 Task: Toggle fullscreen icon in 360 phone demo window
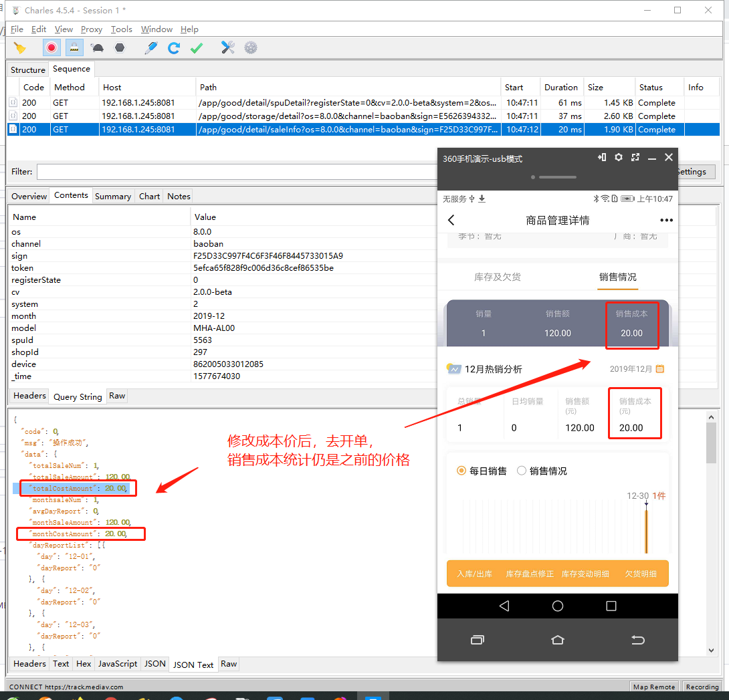point(635,157)
